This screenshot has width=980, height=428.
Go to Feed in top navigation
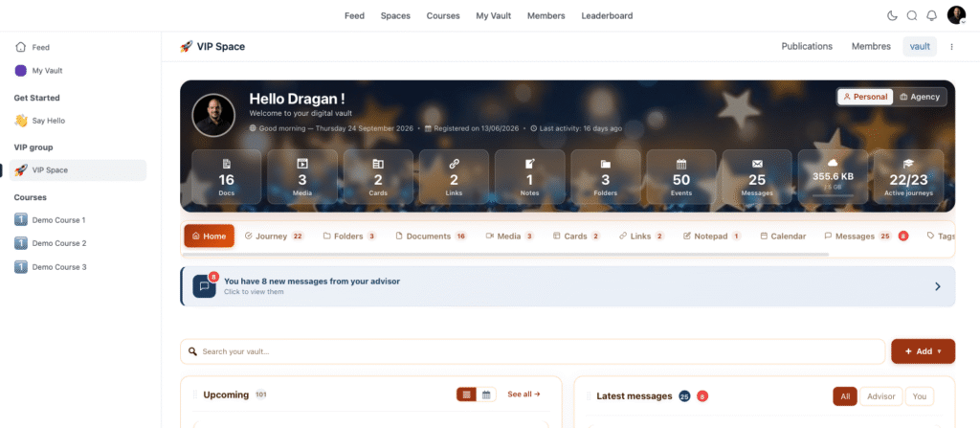click(354, 15)
